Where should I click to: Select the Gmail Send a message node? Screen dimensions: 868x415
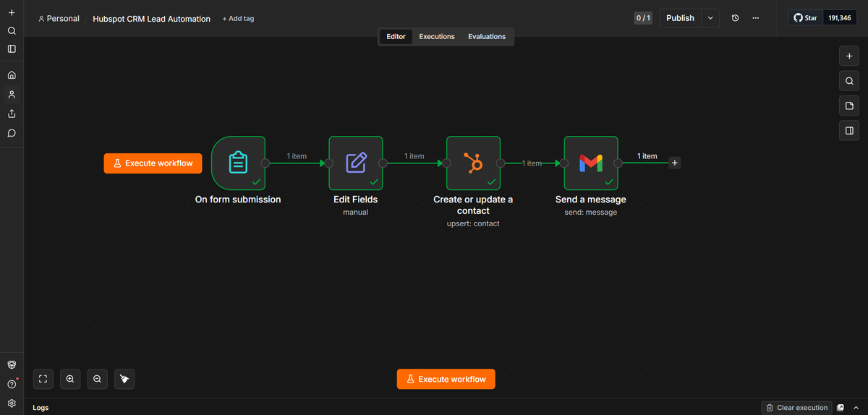[591, 163]
